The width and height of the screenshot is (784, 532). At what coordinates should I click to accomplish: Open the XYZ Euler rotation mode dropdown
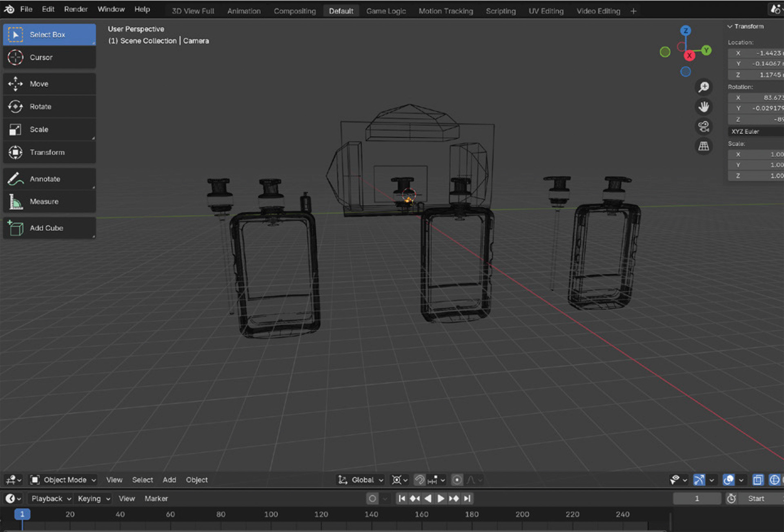(755, 131)
